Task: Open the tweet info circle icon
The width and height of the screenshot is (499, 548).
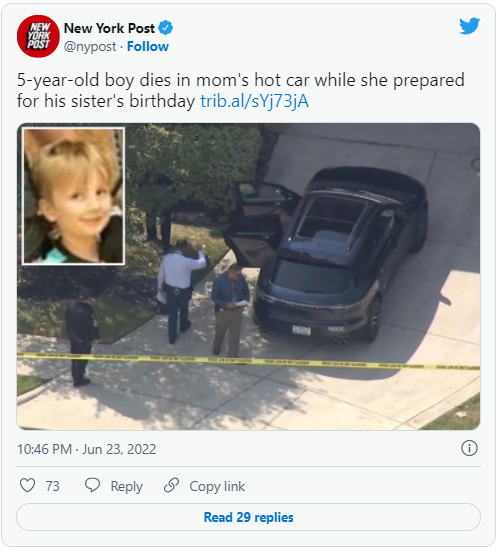Action: pos(469,448)
